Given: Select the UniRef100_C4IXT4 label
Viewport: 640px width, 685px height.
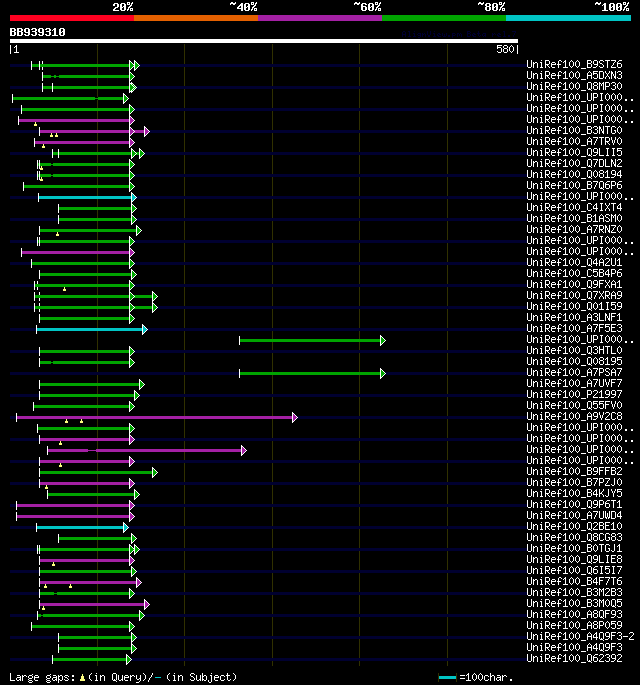Looking at the screenshot, I should click(x=574, y=208).
